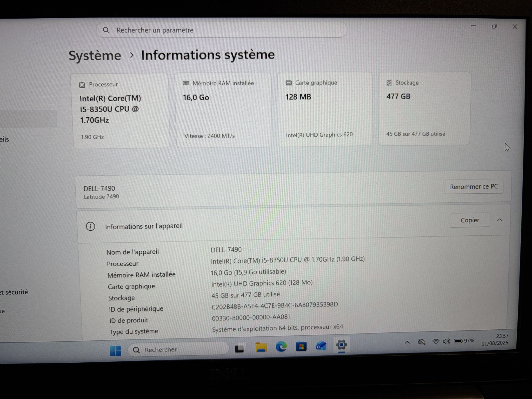
Task: Click the Processeur chip icon
Action: (x=82, y=85)
